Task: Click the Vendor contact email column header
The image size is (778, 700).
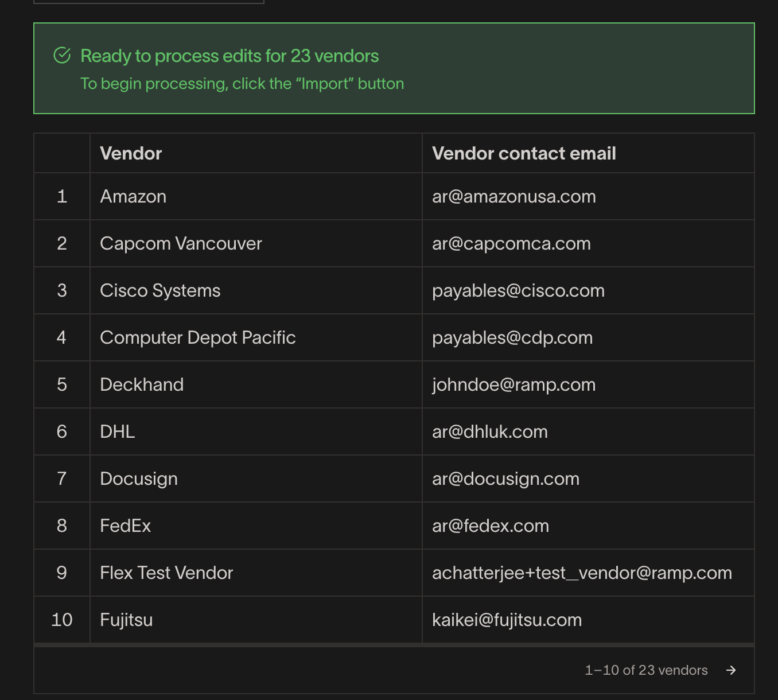Action: coord(523,153)
